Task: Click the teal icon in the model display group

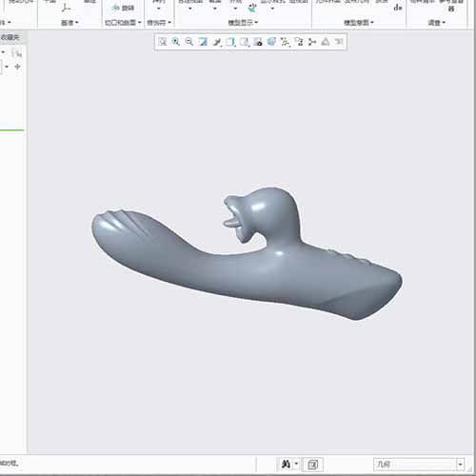Action: tap(252, 8)
